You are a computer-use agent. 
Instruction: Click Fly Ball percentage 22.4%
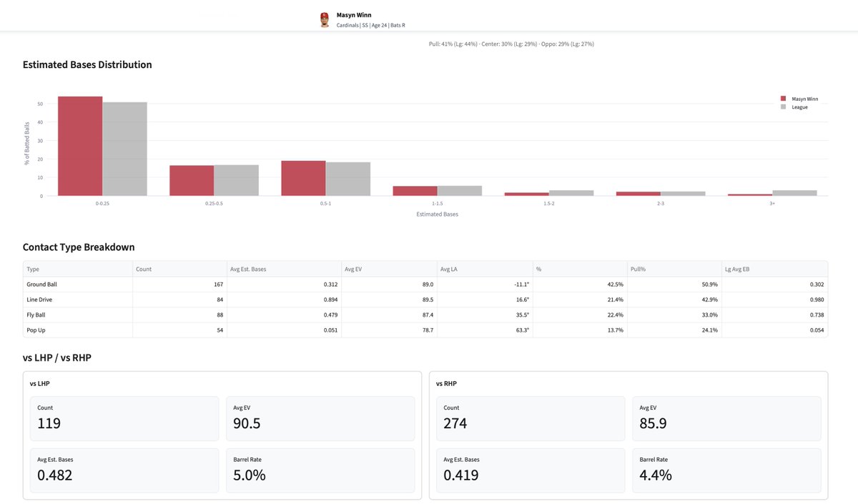(x=615, y=315)
